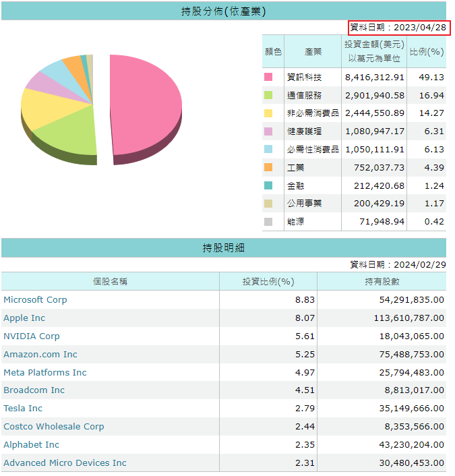Click the green 通信服務 legend color swatch
455x476 pixels.
(268, 96)
